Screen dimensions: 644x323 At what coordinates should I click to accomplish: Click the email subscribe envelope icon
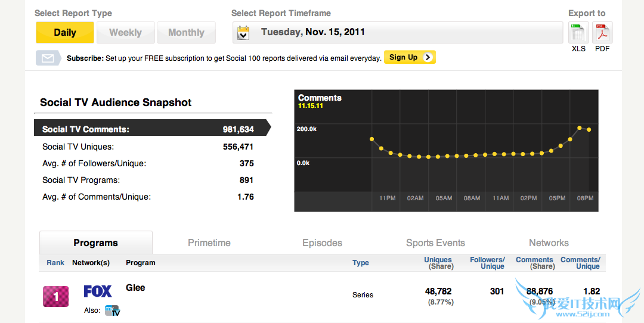click(x=48, y=58)
